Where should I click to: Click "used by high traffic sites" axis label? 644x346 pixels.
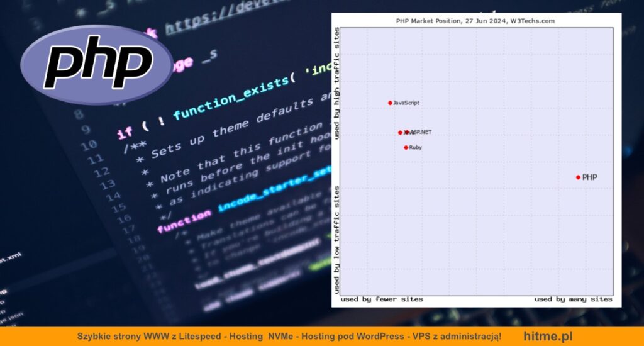[x=338, y=83]
